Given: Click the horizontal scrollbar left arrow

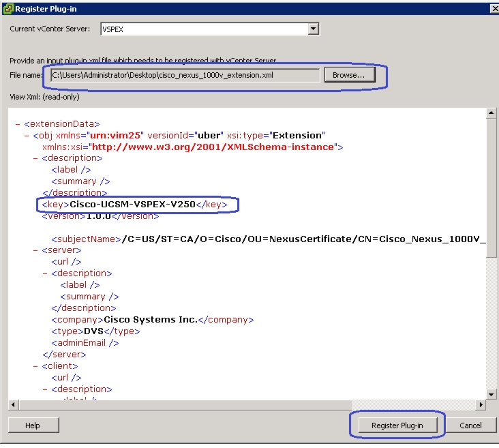Looking at the screenshot, I should [x=14, y=404].
